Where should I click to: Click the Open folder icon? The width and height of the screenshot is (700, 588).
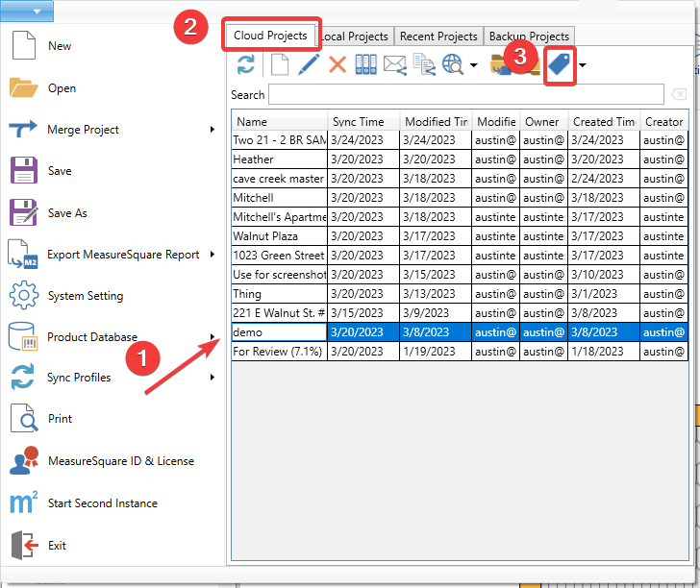tap(24, 87)
